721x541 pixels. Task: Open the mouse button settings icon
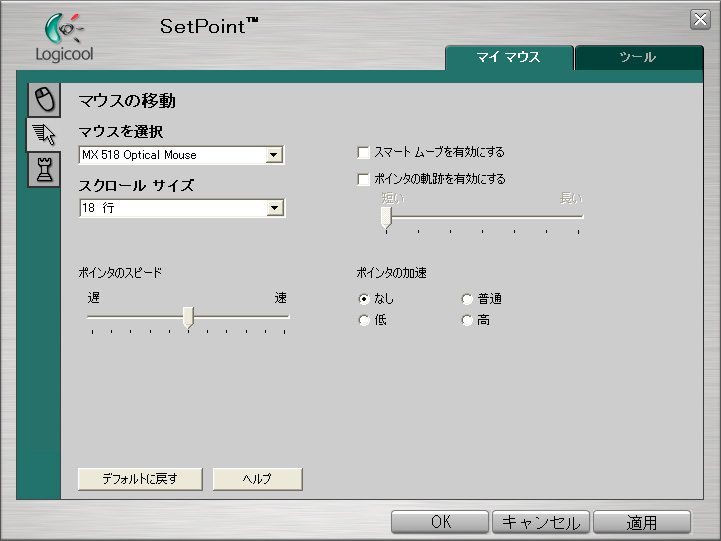(x=45, y=100)
